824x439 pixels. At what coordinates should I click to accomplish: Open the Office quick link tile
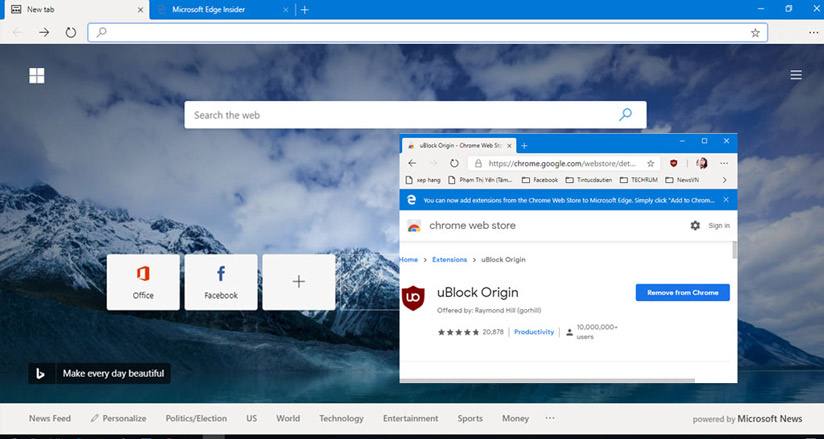143,282
